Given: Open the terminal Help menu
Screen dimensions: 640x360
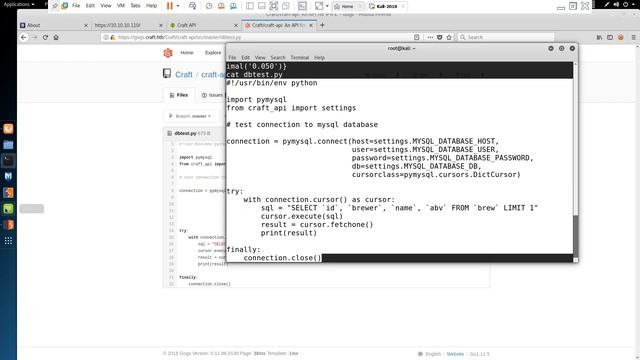Looking at the screenshot, I should click(319, 58).
